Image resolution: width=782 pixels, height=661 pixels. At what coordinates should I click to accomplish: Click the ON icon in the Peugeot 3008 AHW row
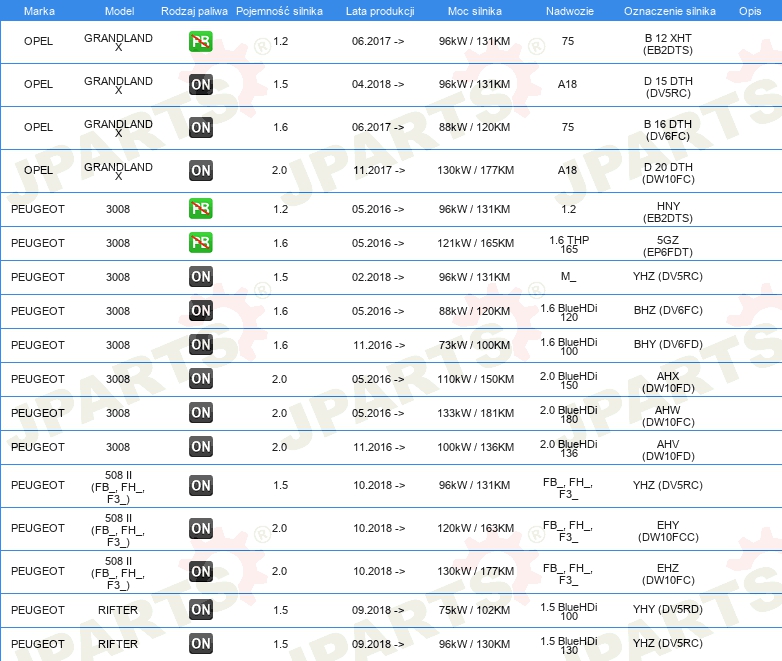[201, 413]
